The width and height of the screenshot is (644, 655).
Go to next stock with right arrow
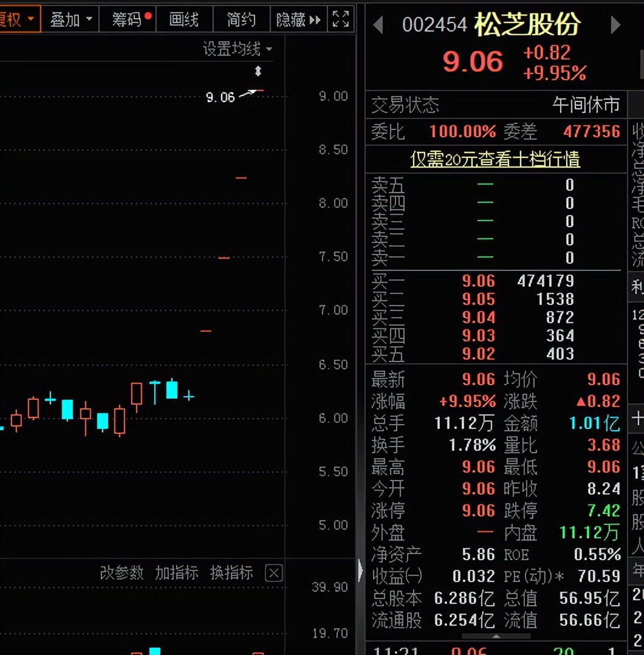pos(615,25)
